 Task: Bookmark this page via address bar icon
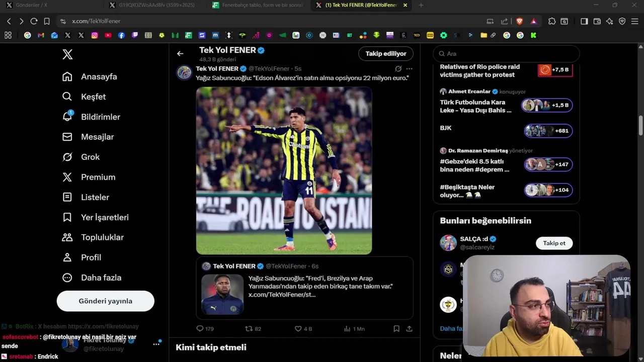click(47, 21)
